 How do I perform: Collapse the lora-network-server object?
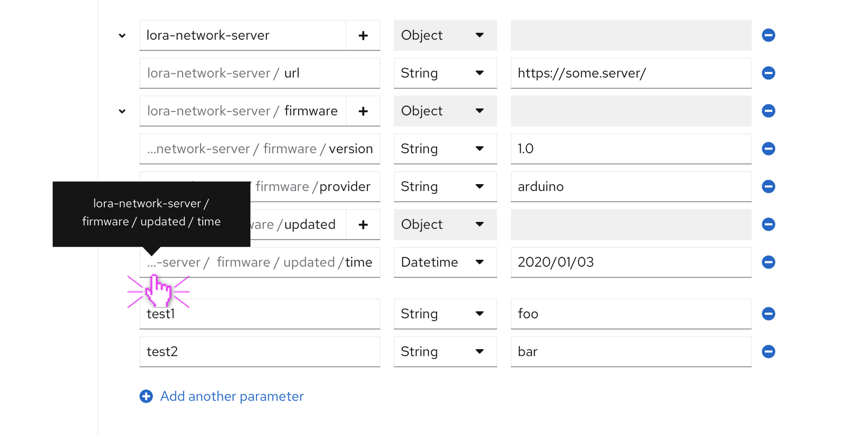[x=122, y=36]
